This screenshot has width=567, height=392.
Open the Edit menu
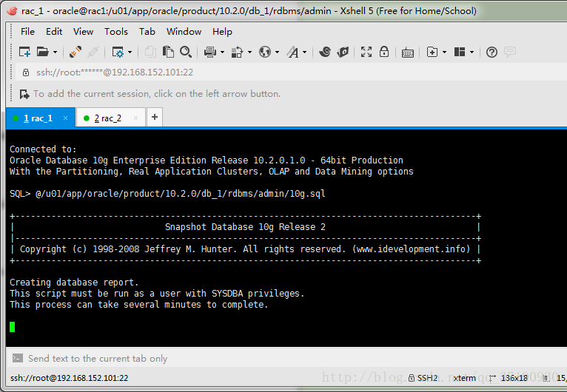click(54, 32)
